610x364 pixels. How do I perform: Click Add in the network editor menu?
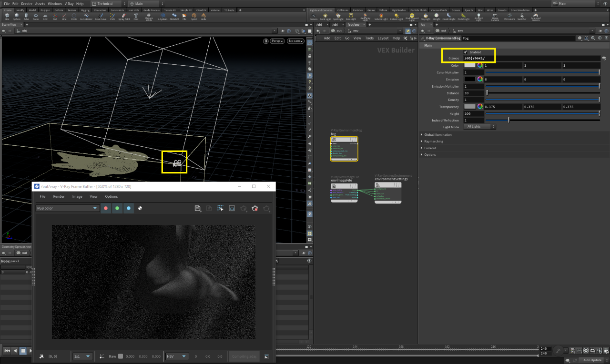[327, 38]
